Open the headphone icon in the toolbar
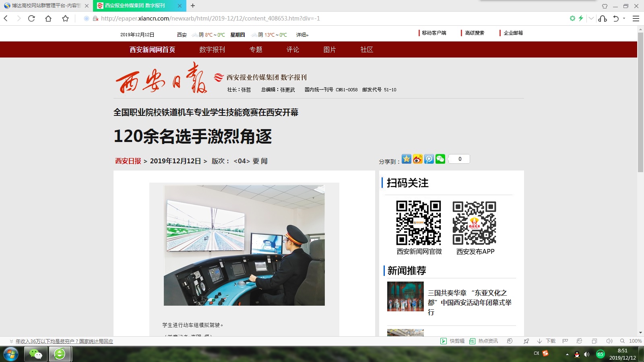Image resolution: width=644 pixels, height=362 pixels. 603,19
